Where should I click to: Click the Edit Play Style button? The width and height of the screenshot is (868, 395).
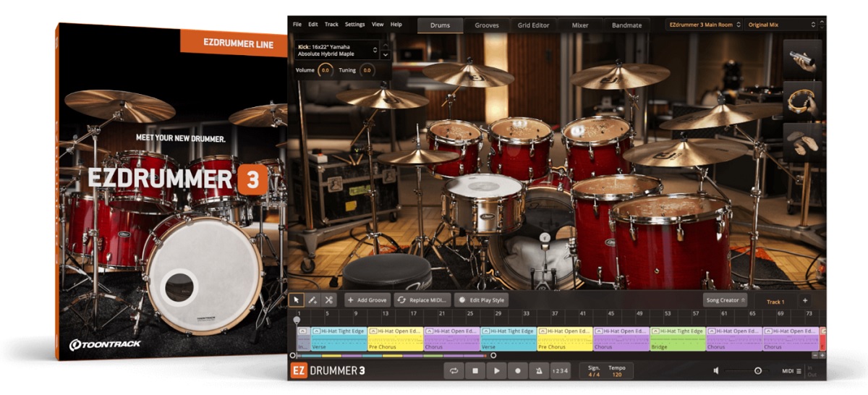tap(482, 300)
